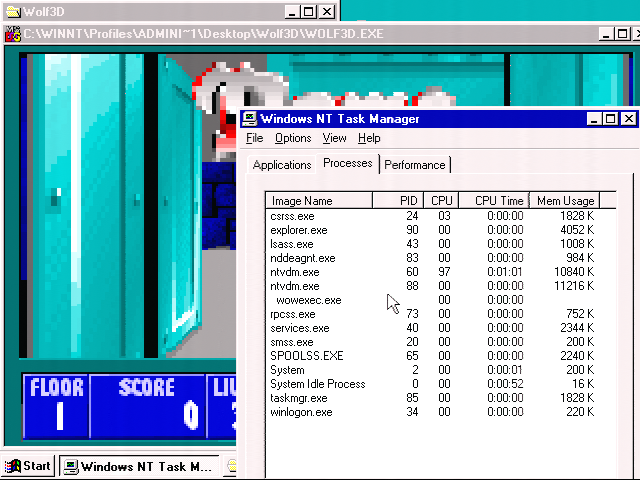Viewport: 640px width, 480px height.
Task: Sort by CPU Time column header
Action: (494, 200)
